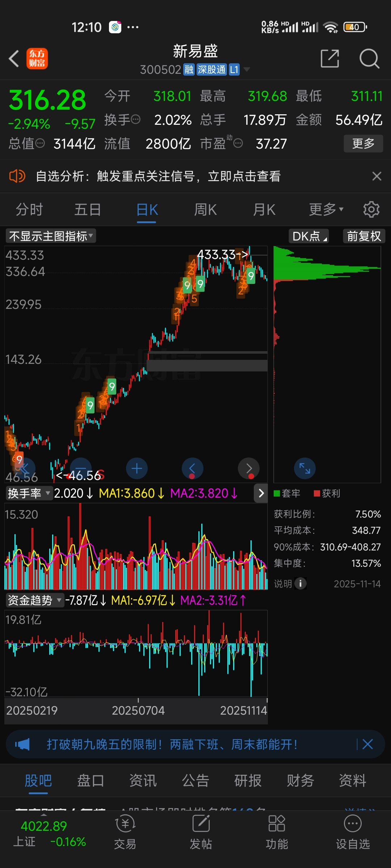Tap the 深股通 tag
391x868 pixels.
(212, 69)
